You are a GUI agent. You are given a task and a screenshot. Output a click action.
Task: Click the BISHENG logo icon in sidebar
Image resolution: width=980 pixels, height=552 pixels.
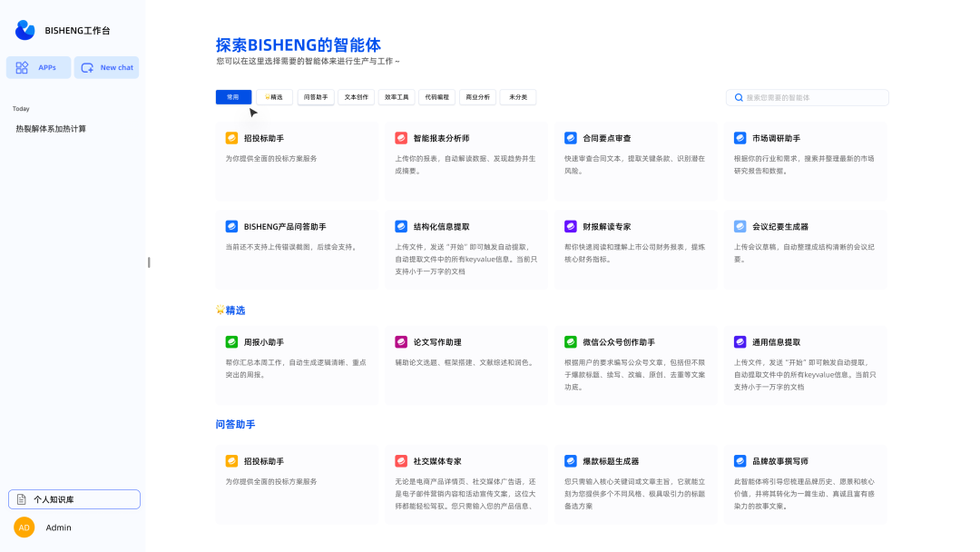[x=25, y=30]
